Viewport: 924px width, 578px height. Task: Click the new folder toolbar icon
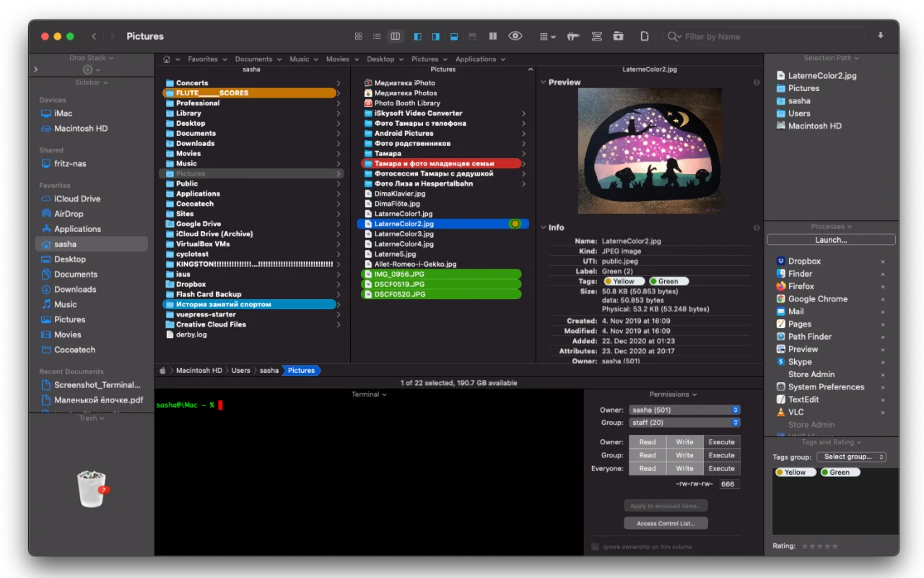click(618, 36)
